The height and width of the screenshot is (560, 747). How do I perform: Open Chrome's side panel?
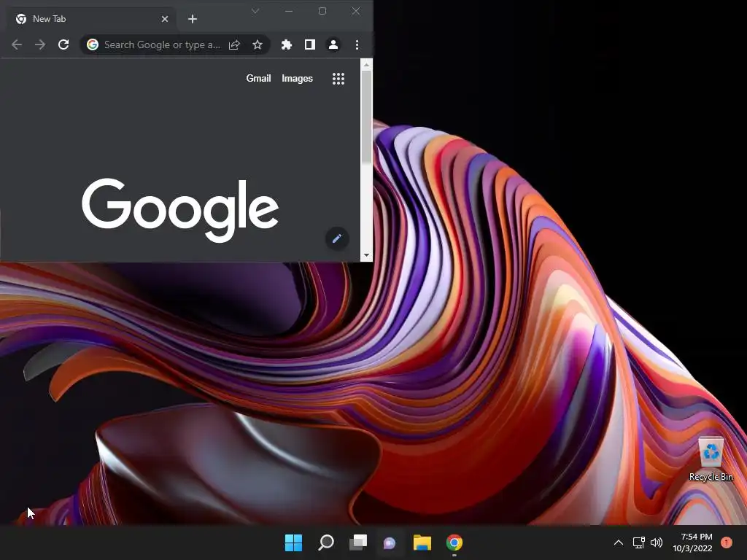pos(309,44)
